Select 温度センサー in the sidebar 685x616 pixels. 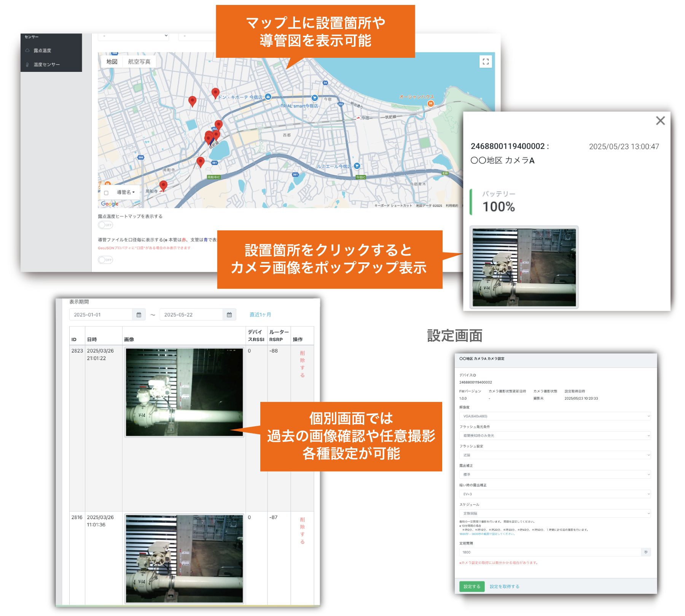tap(46, 65)
